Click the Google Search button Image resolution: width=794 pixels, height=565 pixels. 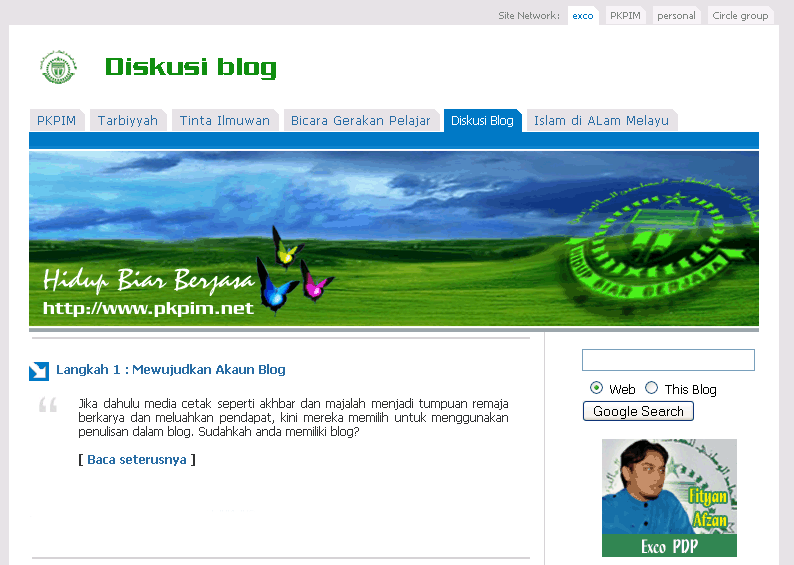pos(638,411)
